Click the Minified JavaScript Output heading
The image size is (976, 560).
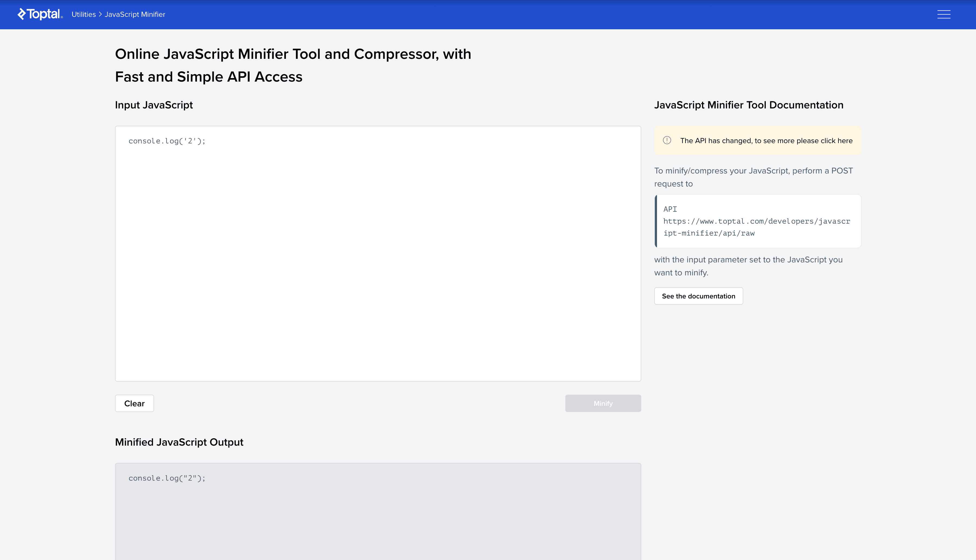click(179, 442)
